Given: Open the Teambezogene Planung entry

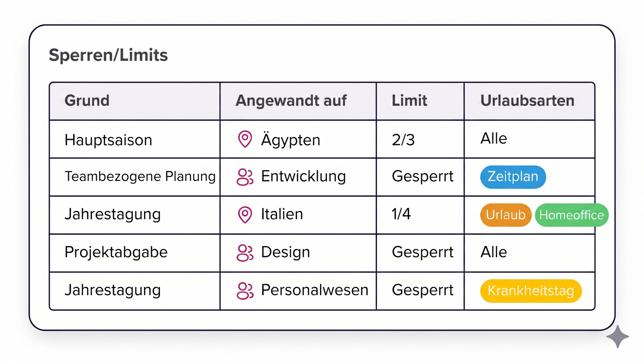Looking at the screenshot, I should point(140,176).
